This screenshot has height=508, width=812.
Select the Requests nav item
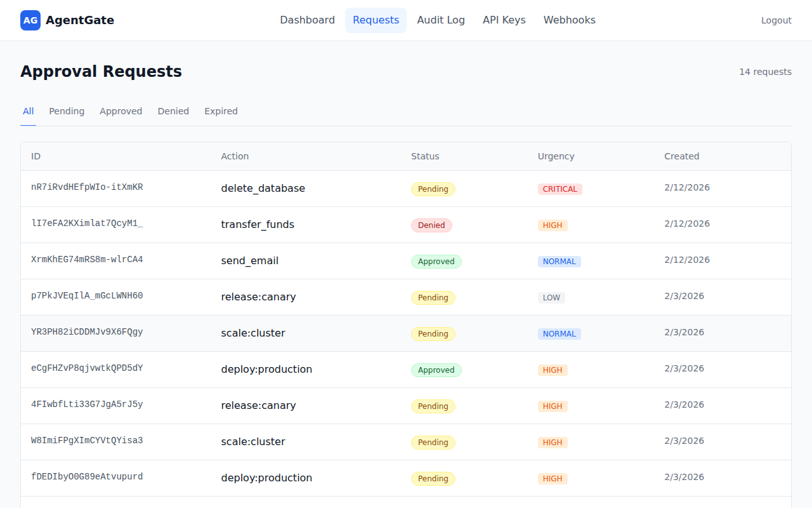tap(376, 20)
